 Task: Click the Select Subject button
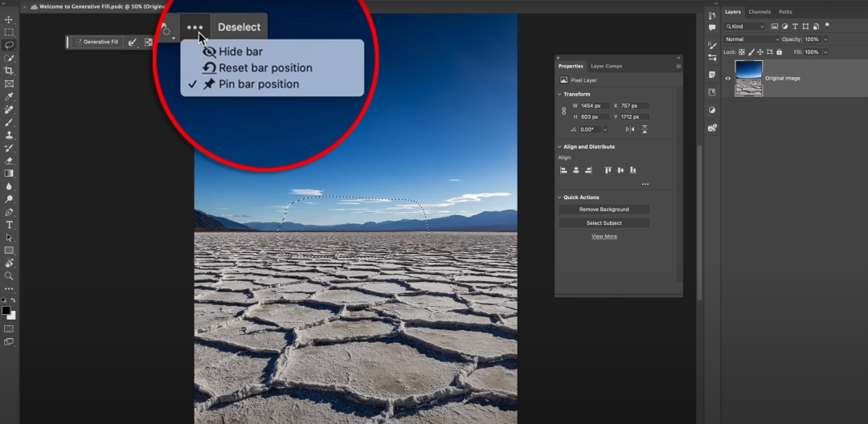tap(604, 223)
